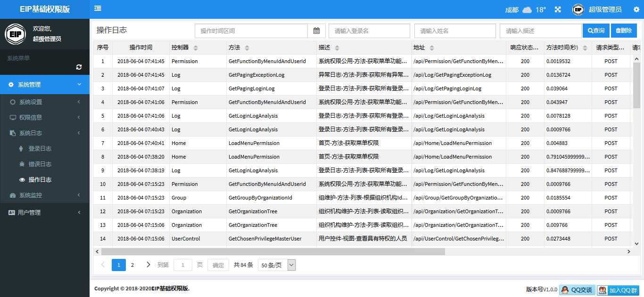Screen dimensions: 644x297
Task: Open the 超级管理员 user menu
Action: click(605, 9)
